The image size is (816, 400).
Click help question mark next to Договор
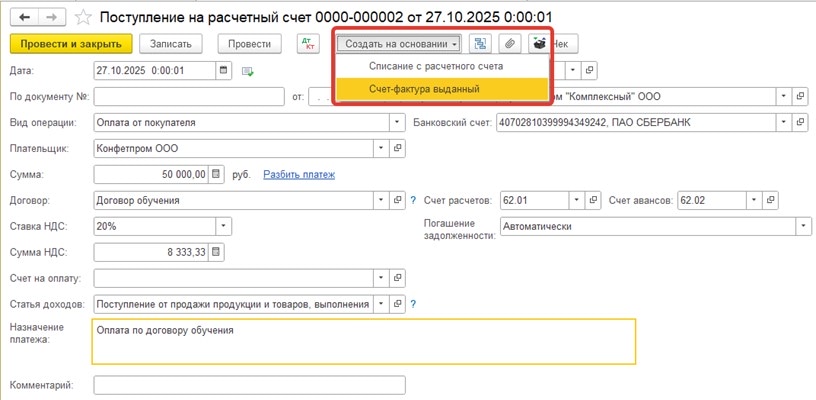pyautogui.click(x=413, y=200)
